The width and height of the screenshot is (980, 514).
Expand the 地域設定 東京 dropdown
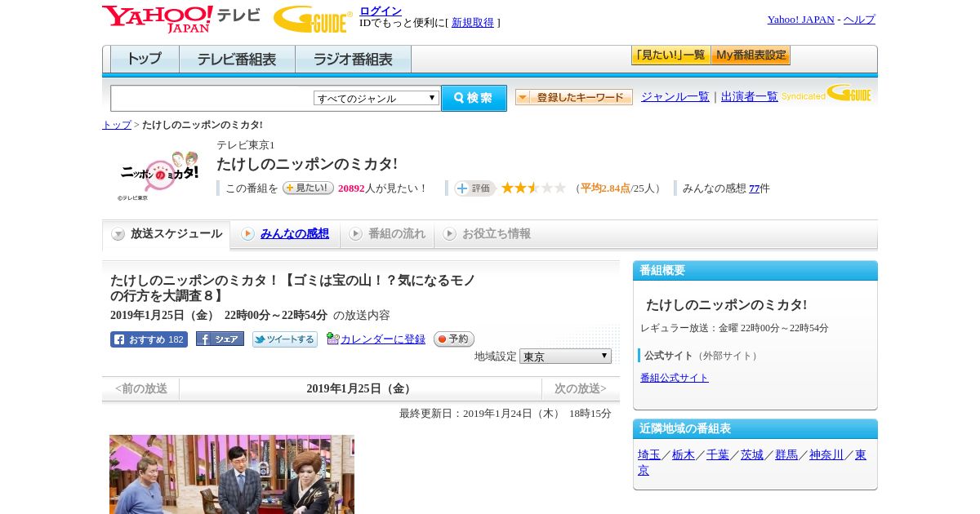pos(565,357)
